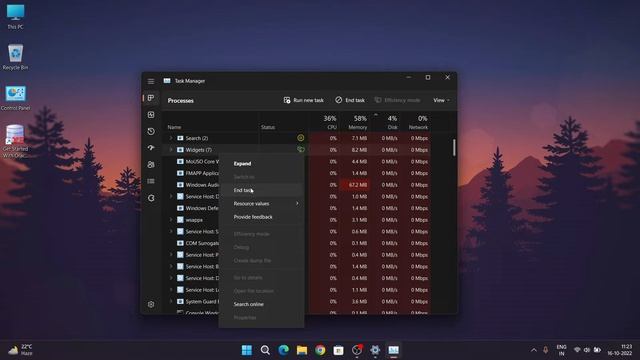640x360 pixels.
Task: Click the suspended status icon in Search row
Action: point(301,138)
